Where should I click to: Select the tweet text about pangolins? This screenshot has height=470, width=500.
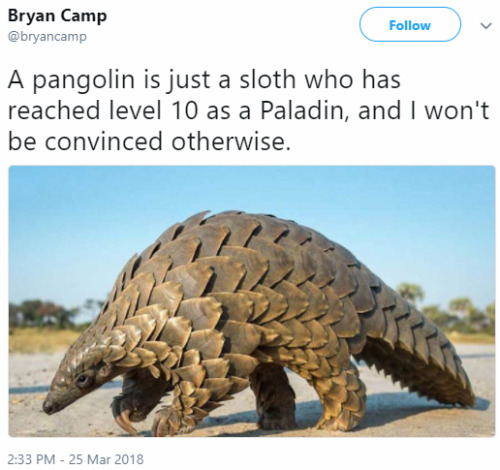[x=248, y=110]
